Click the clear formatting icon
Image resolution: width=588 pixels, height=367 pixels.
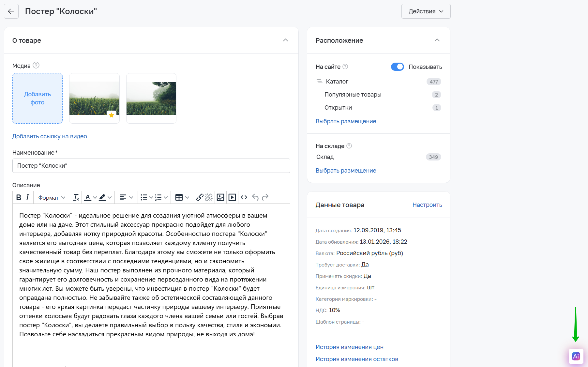pyautogui.click(x=76, y=197)
